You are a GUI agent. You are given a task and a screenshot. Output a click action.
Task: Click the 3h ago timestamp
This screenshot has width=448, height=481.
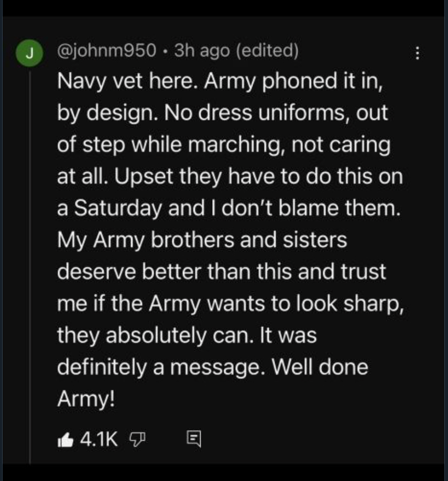coord(202,51)
